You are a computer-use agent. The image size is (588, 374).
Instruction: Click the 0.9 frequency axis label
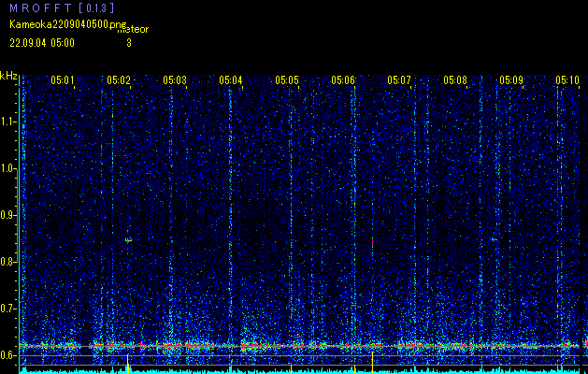[x=7, y=215]
